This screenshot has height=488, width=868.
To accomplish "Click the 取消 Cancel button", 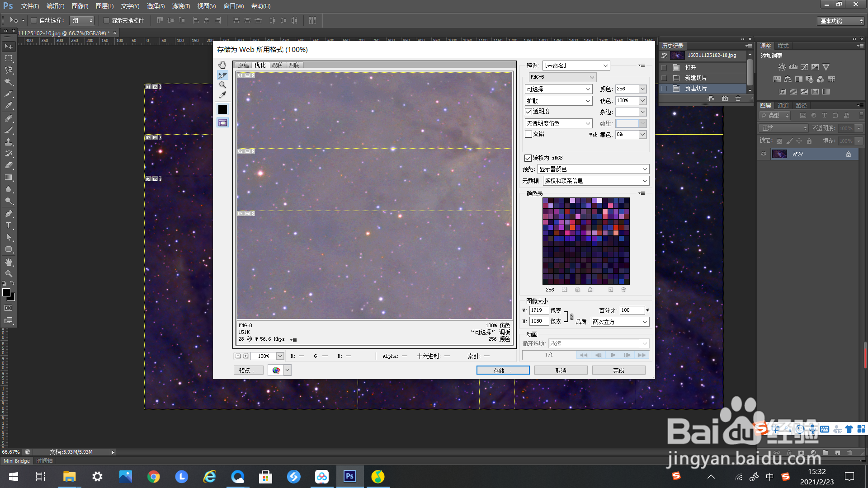I will click(561, 371).
